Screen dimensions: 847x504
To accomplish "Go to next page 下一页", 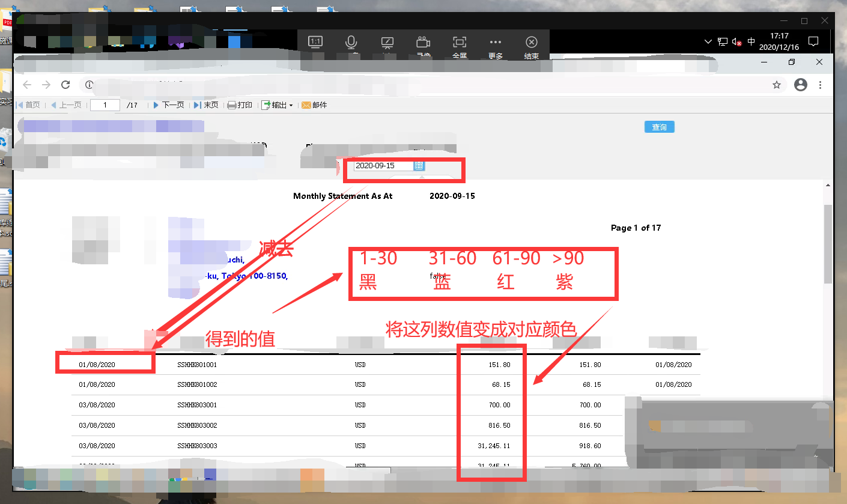I will pos(169,105).
